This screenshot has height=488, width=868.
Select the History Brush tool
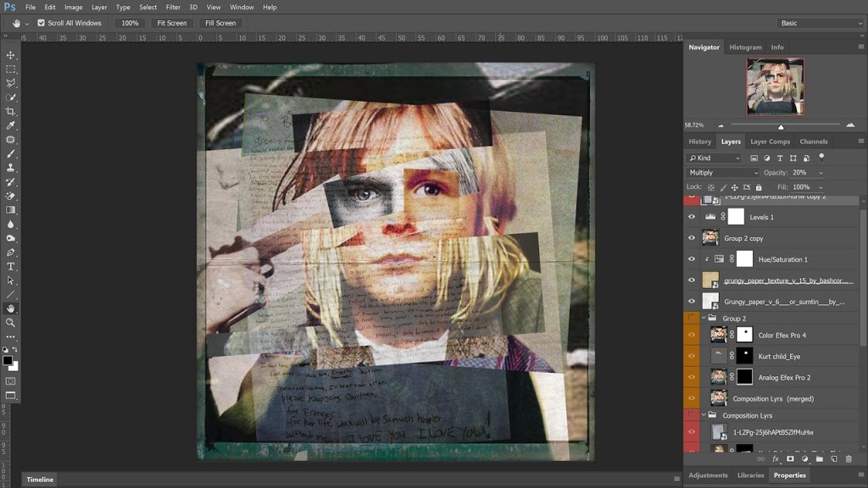(x=10, y=182)
